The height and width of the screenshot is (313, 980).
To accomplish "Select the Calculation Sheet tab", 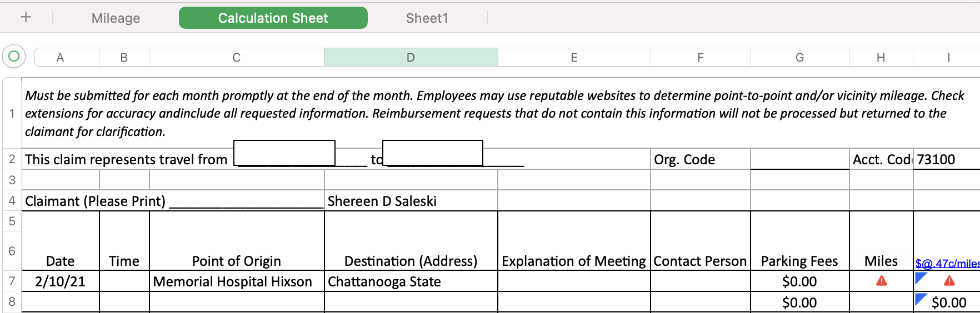I will click(x=273, y=18).
